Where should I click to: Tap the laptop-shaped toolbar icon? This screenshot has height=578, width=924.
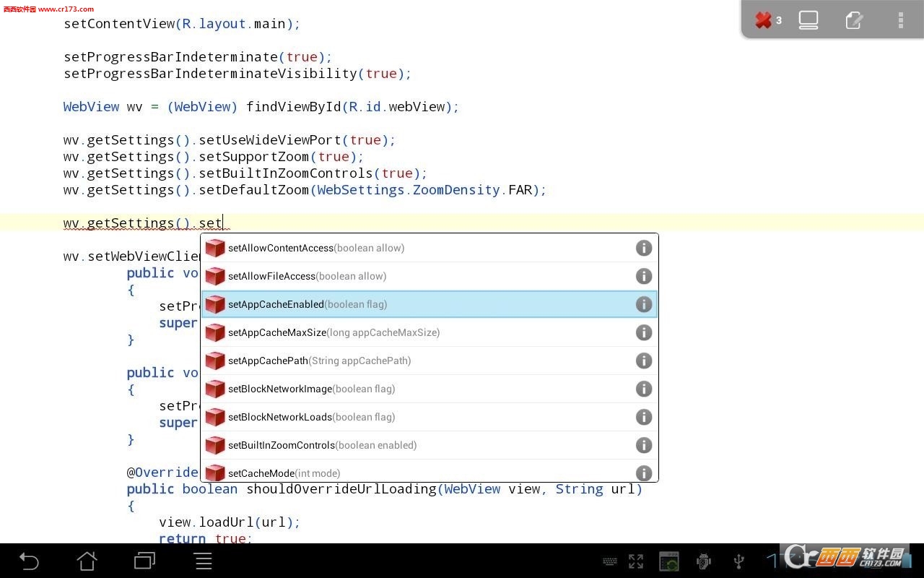[808, 20]
